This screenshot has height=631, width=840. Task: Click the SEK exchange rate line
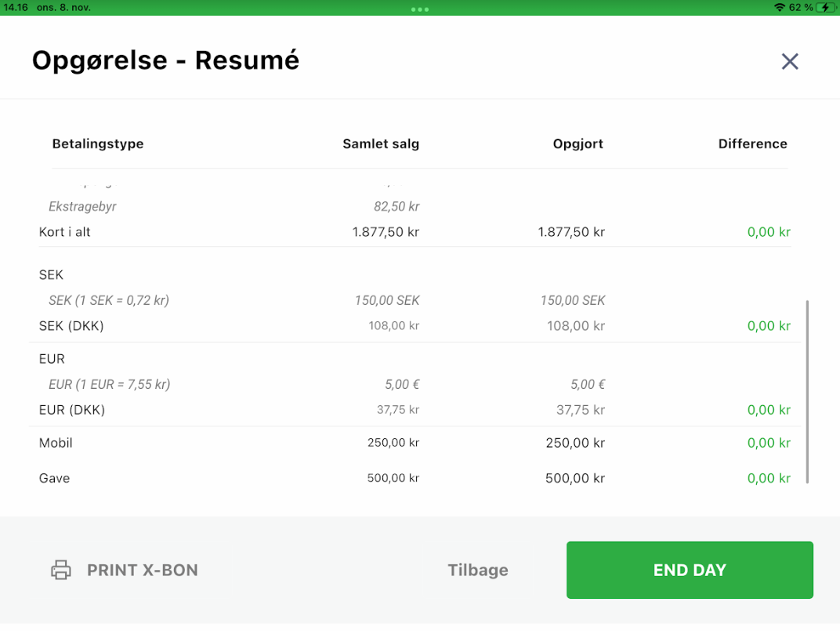pyautogui.click(x=109, y=300)
